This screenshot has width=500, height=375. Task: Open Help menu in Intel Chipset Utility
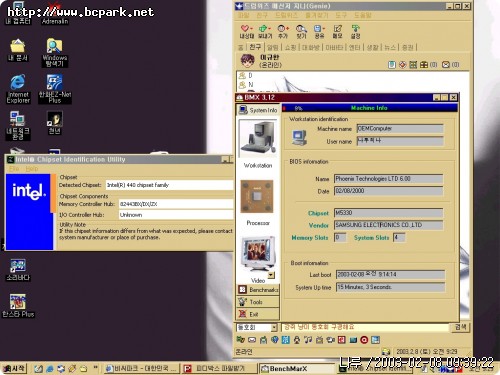[32, 169]
